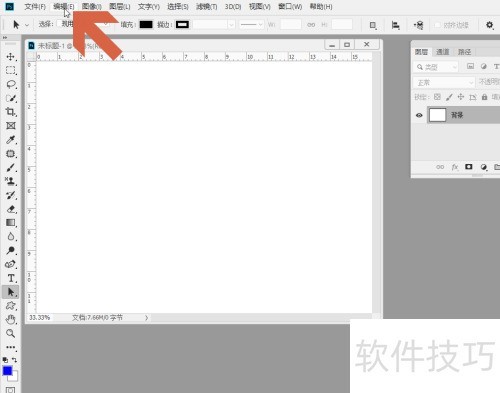Toggle lock position icon
The image size is (500, 393).
point(461,97)
